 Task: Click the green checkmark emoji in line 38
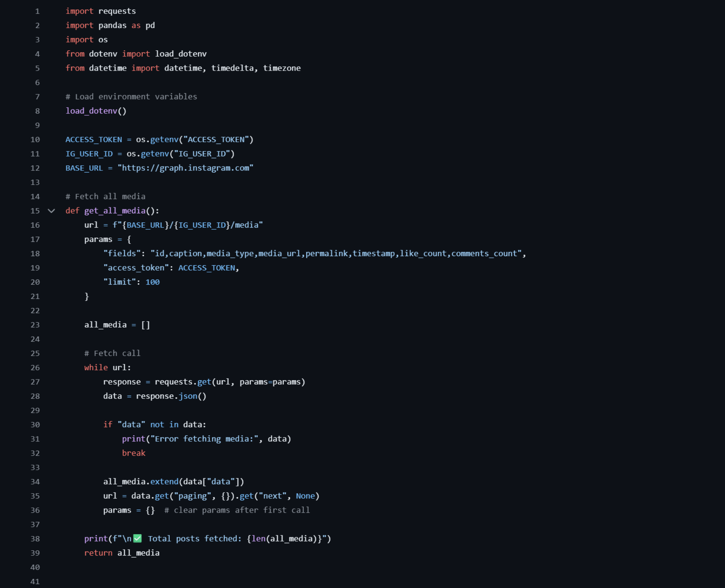(x=138, y=538)
